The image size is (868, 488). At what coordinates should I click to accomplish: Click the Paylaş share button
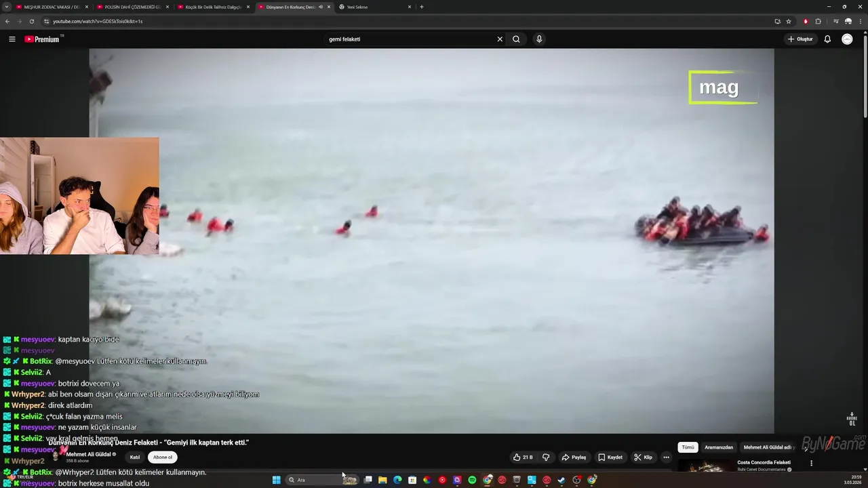pyautogui.click(x=574, y=457)
